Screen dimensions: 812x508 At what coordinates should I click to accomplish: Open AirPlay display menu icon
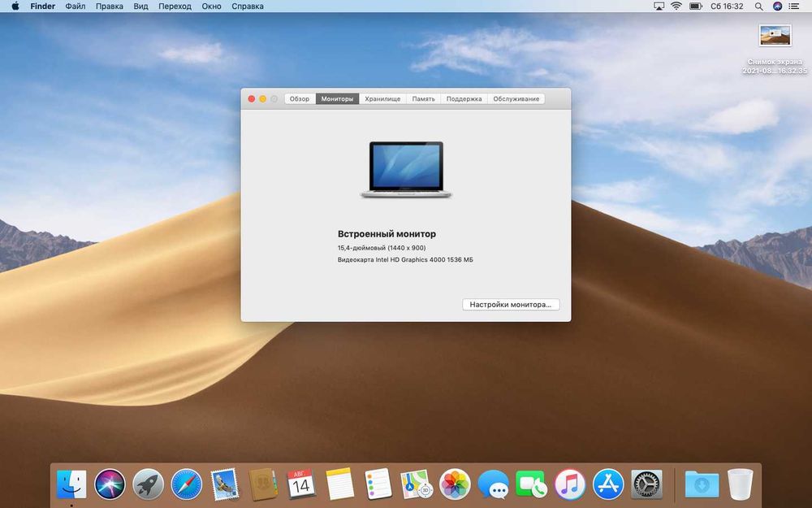pyautogui.click(x=659, y=7)
